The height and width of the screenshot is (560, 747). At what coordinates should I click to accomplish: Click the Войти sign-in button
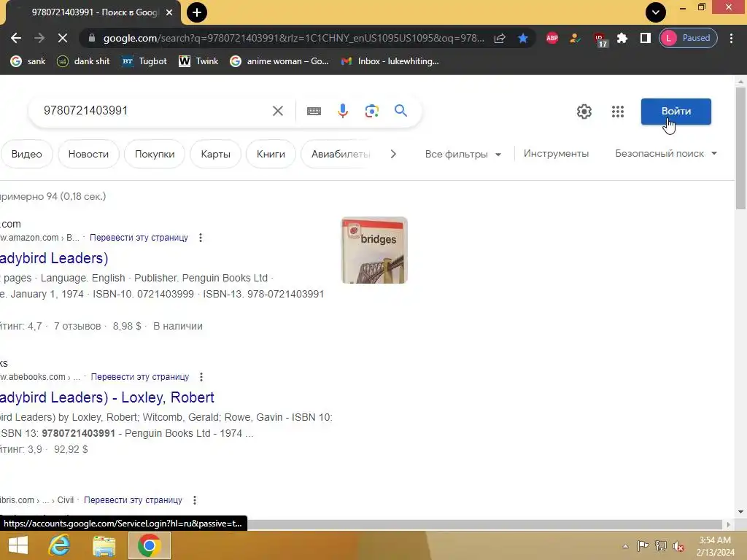coord(676,112)
